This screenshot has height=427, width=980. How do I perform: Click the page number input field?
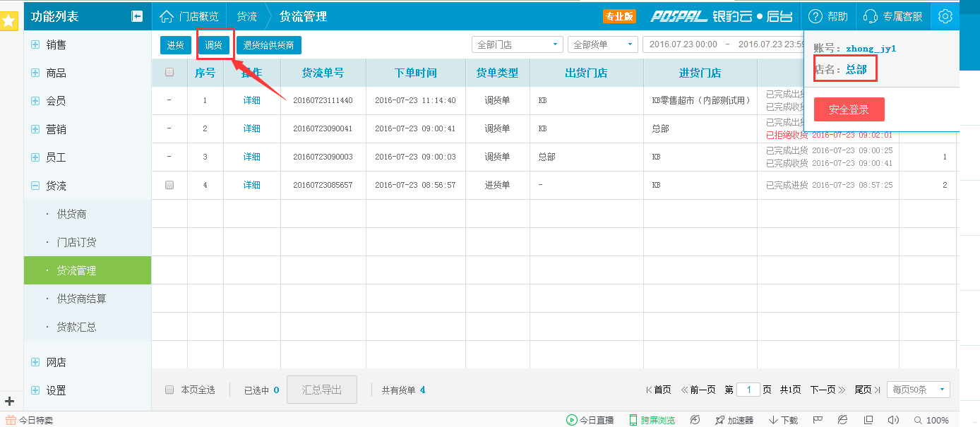(748, 390)
